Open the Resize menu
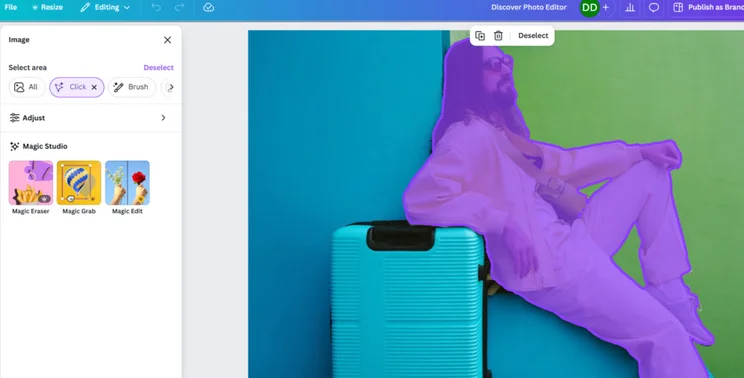 (47, 8)
